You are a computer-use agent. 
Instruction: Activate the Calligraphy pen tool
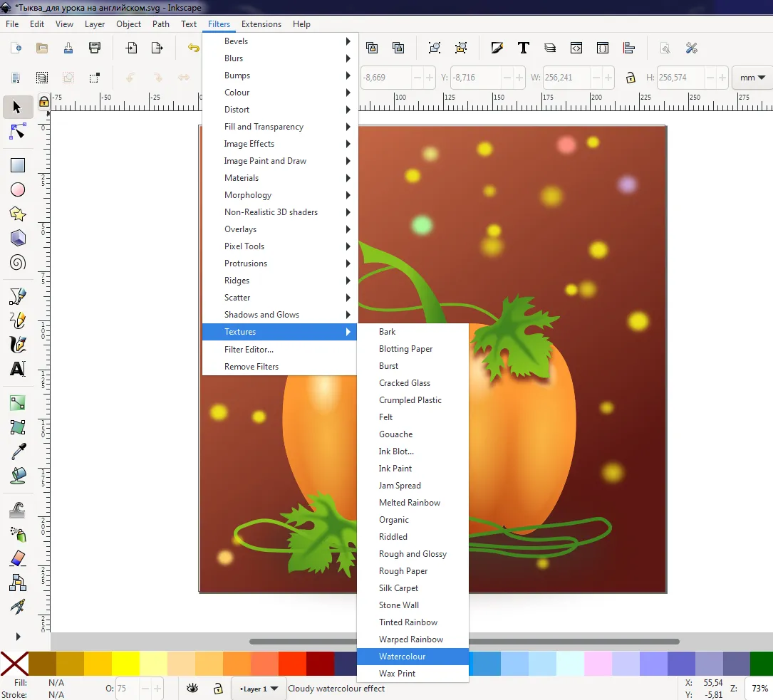click(18, 345)
